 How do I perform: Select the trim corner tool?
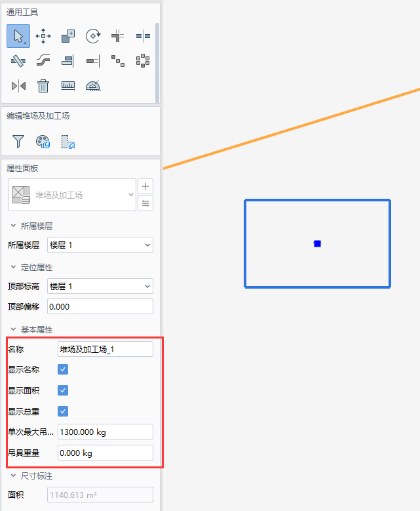tap(118, 36)
